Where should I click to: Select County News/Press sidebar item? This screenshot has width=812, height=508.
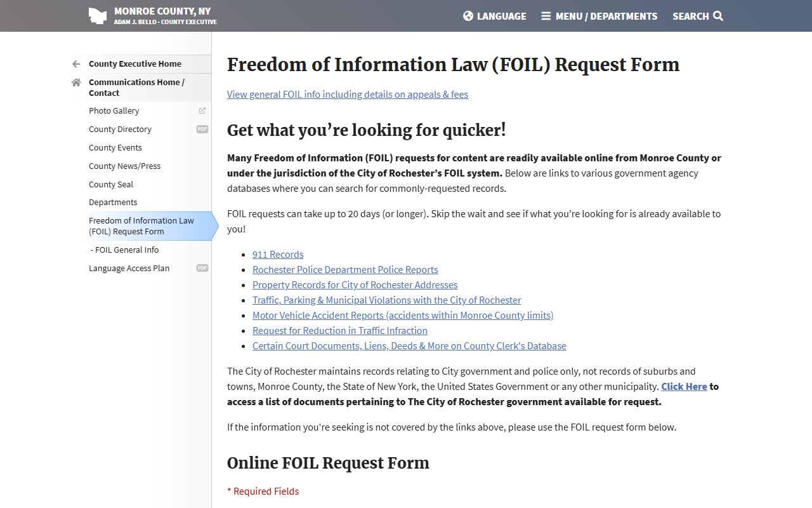(x=124, y=166)
